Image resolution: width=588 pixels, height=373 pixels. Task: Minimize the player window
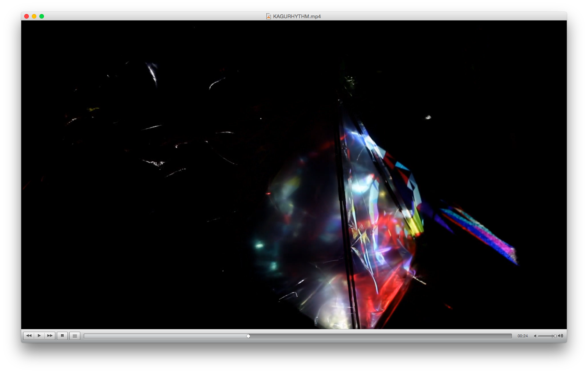(x=34, y=16)
